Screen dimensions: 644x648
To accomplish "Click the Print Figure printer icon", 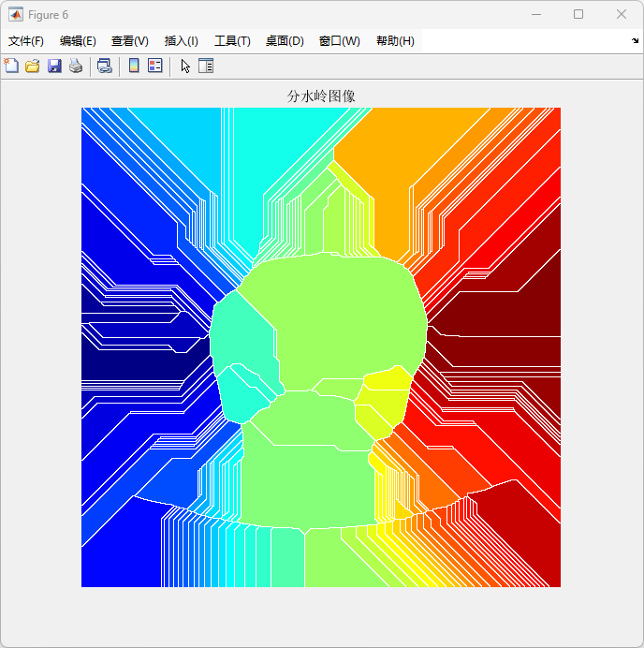I will [76, 66].
